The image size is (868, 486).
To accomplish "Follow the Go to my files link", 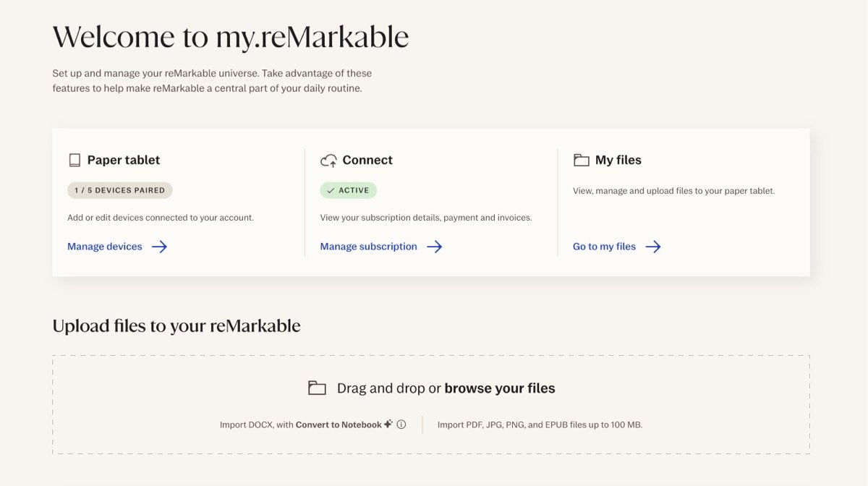I will [x=604, y=247].
